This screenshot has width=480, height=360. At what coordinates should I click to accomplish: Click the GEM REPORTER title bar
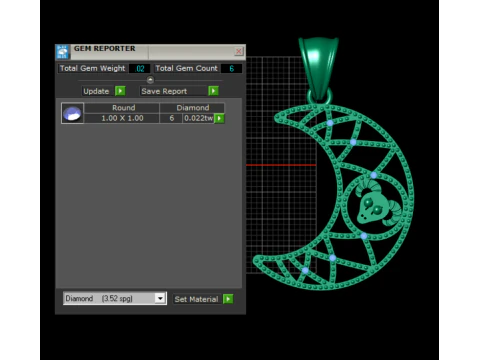click(151, 52)
